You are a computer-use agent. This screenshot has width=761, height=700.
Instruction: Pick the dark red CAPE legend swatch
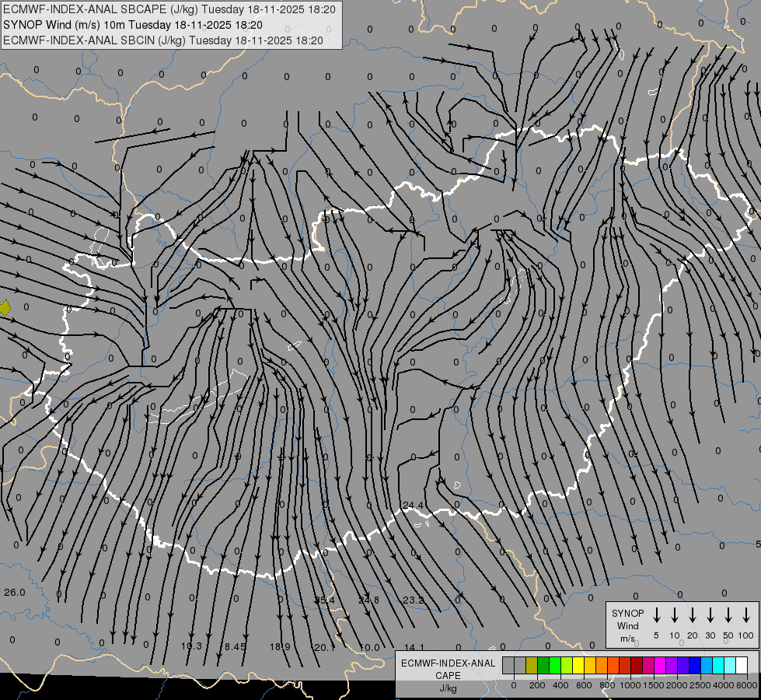coord(637,665)
